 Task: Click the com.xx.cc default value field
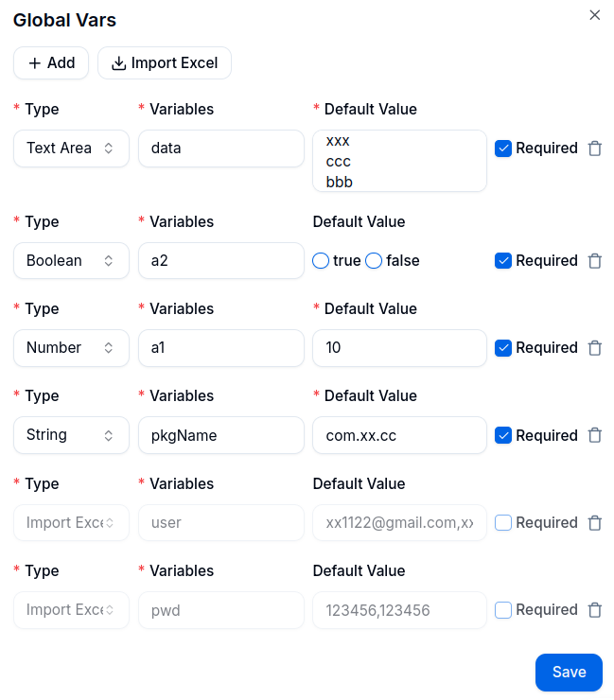399,435
